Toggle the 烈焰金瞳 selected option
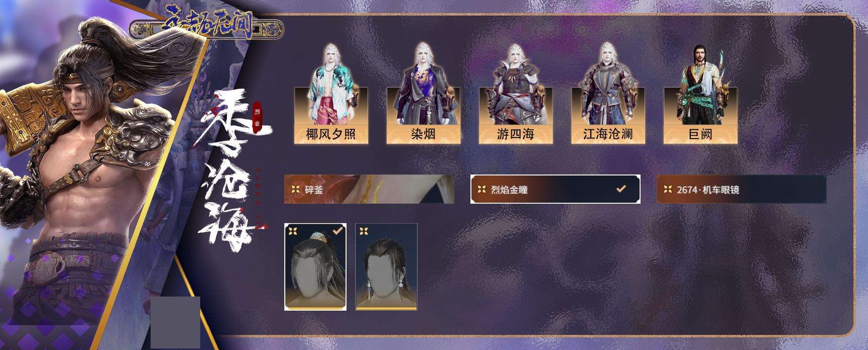This screenshot has height=350, width=868. point(555,189)
